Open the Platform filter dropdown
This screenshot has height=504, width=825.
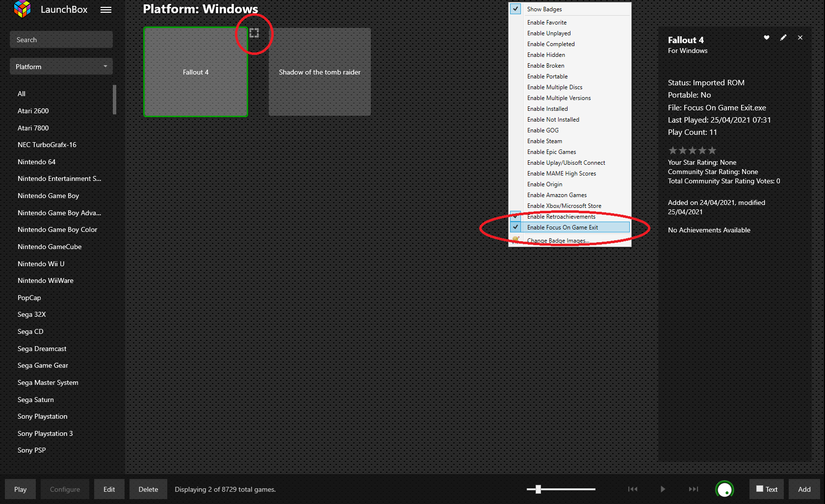pyautogui.click(x=61, y=67)
